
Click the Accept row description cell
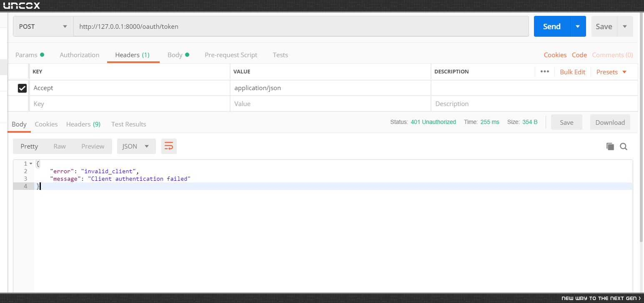pyautogui.click(x=534, y=88)
